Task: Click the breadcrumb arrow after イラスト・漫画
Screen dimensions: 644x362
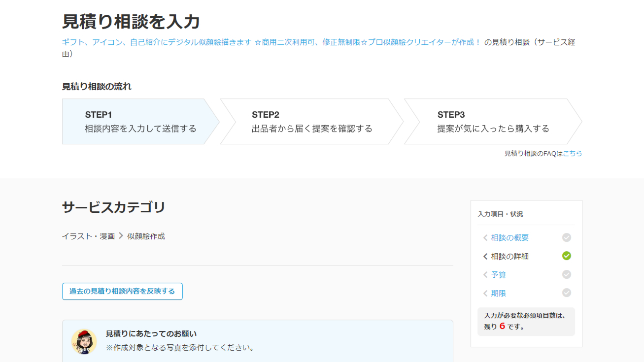Action: [121, 236]
